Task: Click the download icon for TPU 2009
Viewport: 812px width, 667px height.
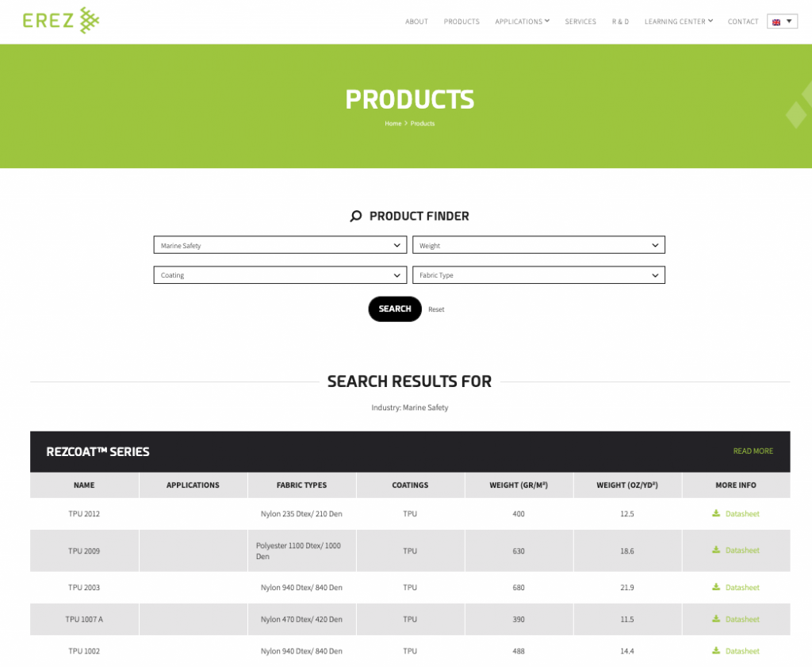Action: coord(716,550)
